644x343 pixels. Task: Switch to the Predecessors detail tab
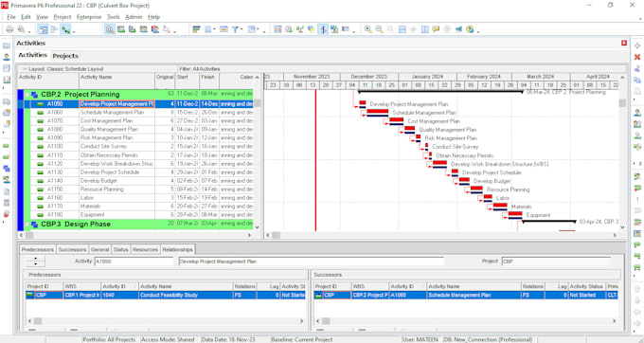coord(37,249)
